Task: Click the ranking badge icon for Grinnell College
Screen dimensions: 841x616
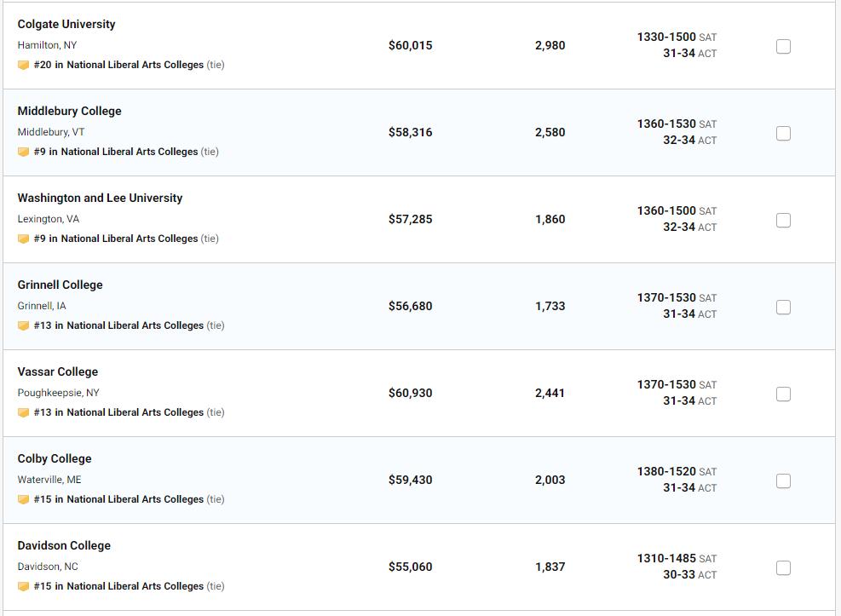Action: [x=23, y=326]
